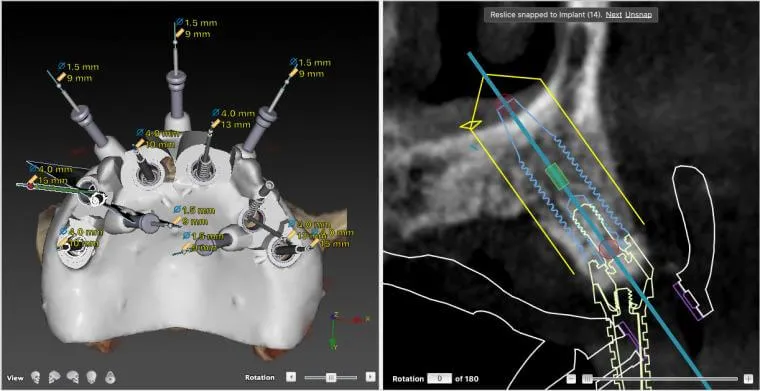The width and height of the screenshot is (760, 391).
Task: Select the top-center 1.5 mm anchor pin label
Action: [x=197, y=23]
